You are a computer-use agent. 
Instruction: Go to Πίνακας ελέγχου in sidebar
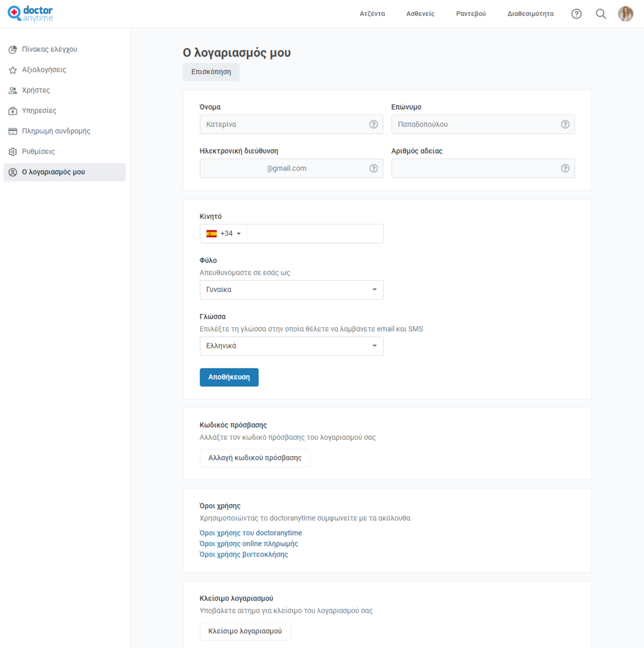point(65,49)
